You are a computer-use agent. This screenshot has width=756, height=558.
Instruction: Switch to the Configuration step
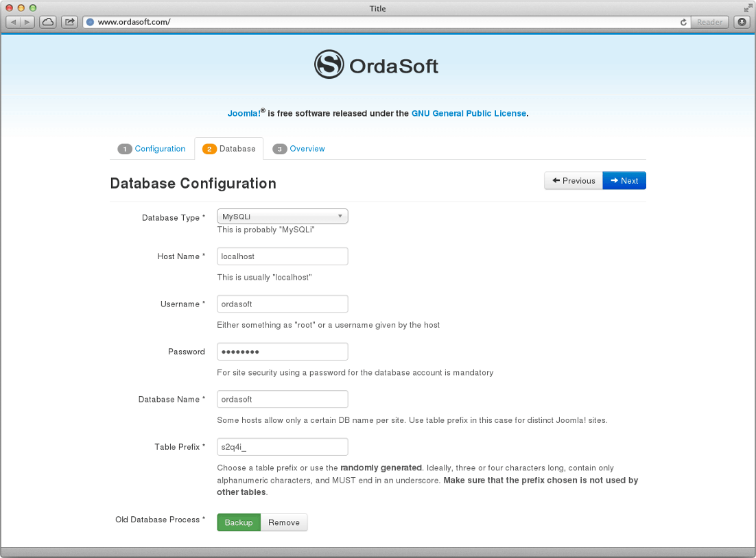(x=152, y=149)
